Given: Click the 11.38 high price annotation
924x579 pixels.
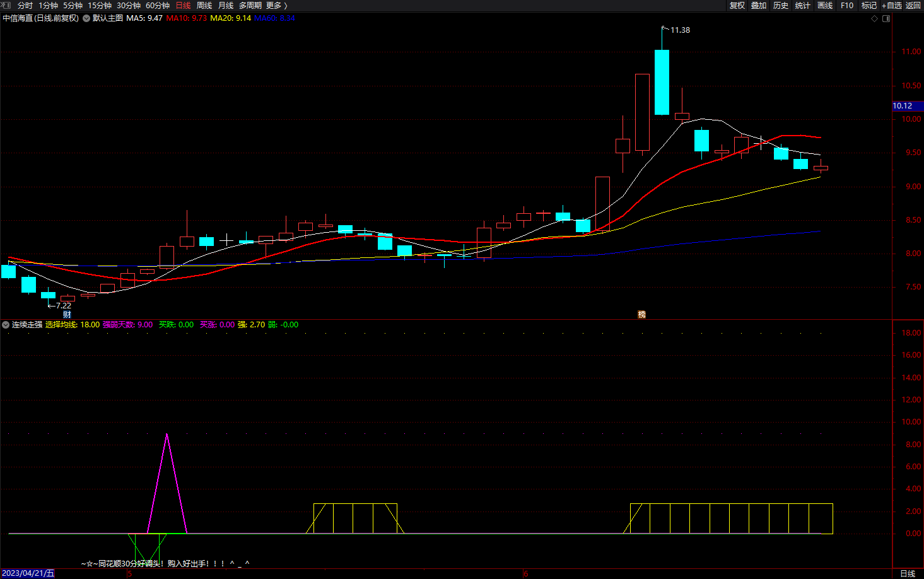Looking at the screenshot, I should tap(680, 30).
